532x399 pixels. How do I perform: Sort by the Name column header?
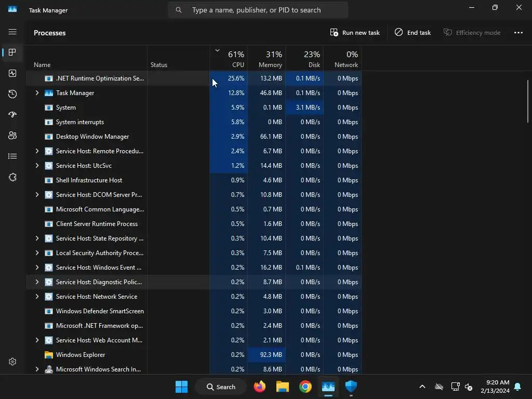coord(87,58)
